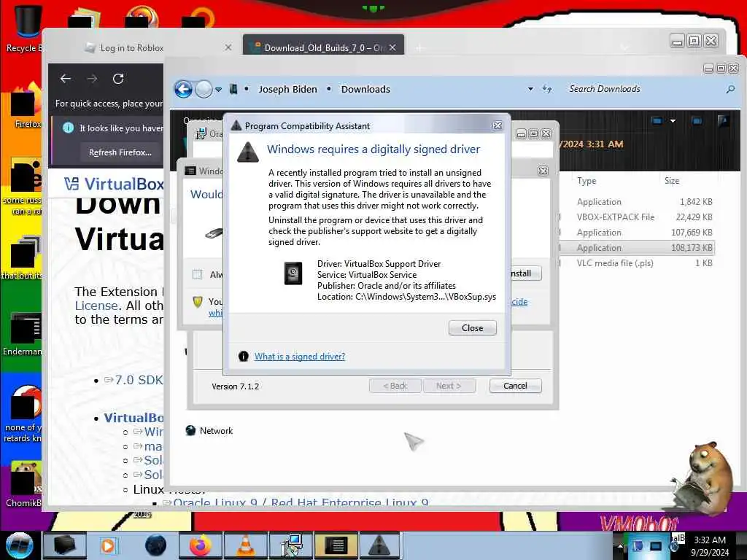Select the Application row sized 1,842 KB
The height and width of the screenshot is (560, 747).
tap(637, 202)
